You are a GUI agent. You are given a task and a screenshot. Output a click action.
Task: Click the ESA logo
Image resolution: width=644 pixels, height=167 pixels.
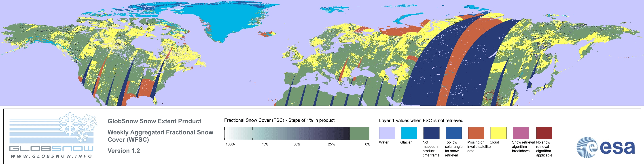pos(606,147)
